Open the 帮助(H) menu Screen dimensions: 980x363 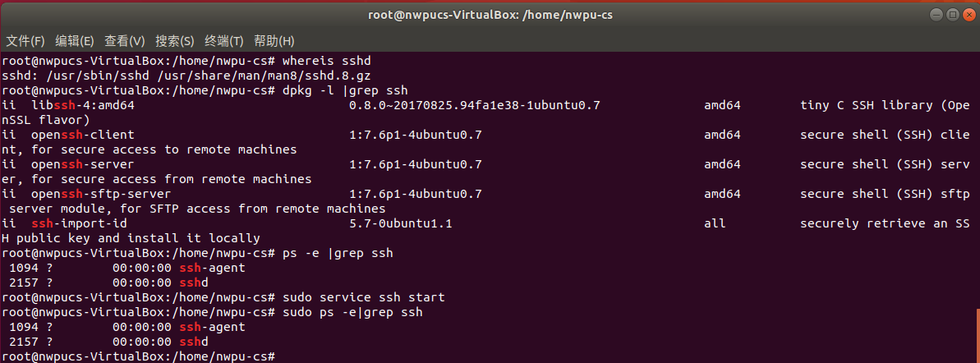[274, 41]
